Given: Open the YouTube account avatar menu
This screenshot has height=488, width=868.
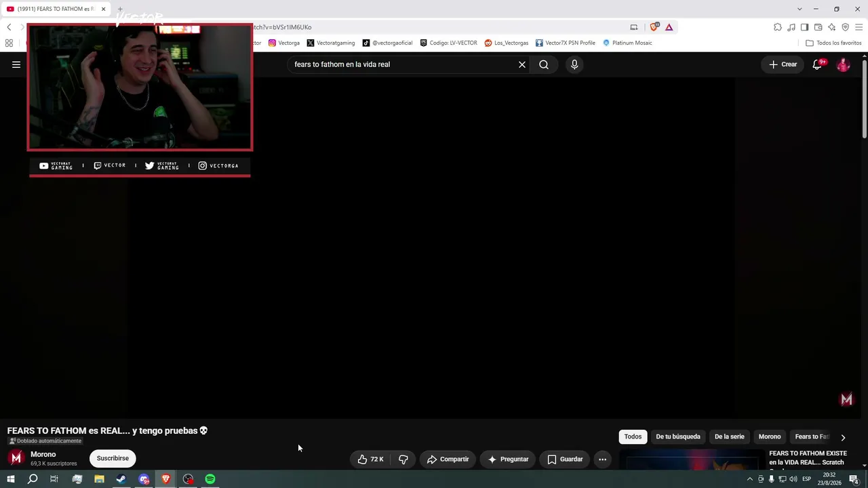Looking at the screenshot, I should pyautogui.click(x=844, y=64).
